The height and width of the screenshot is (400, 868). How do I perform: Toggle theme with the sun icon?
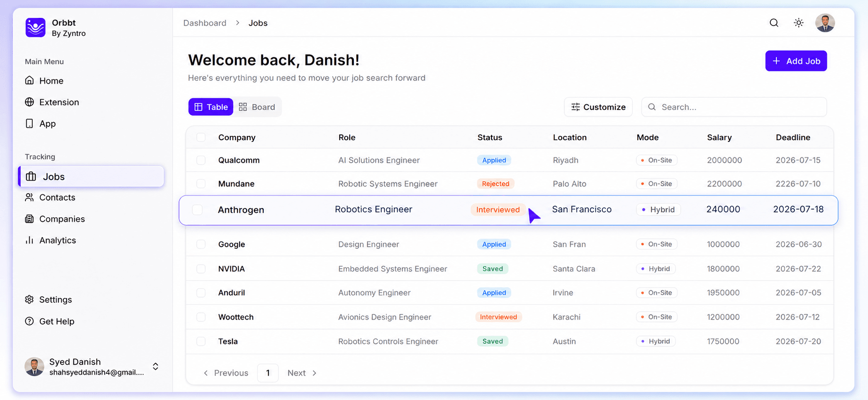click(x=798, y=23)
